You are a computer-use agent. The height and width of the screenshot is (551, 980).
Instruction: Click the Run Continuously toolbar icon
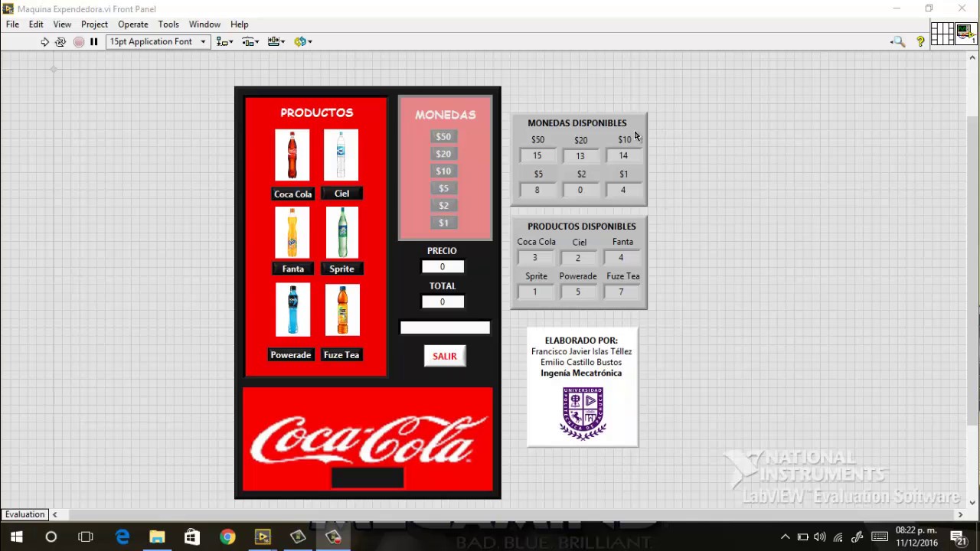click(x=60, y=42)
